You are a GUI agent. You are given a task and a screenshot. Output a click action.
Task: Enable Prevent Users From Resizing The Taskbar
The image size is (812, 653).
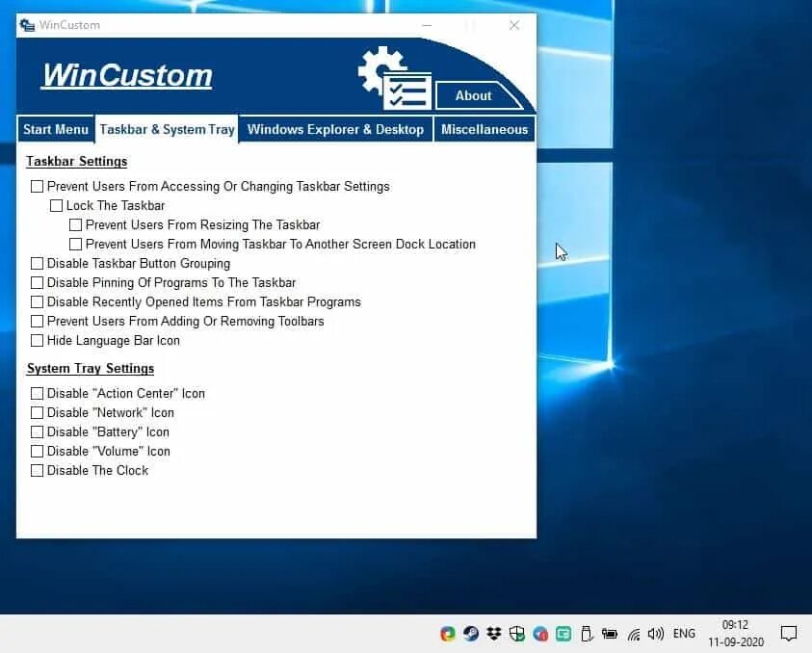point(75,224)
